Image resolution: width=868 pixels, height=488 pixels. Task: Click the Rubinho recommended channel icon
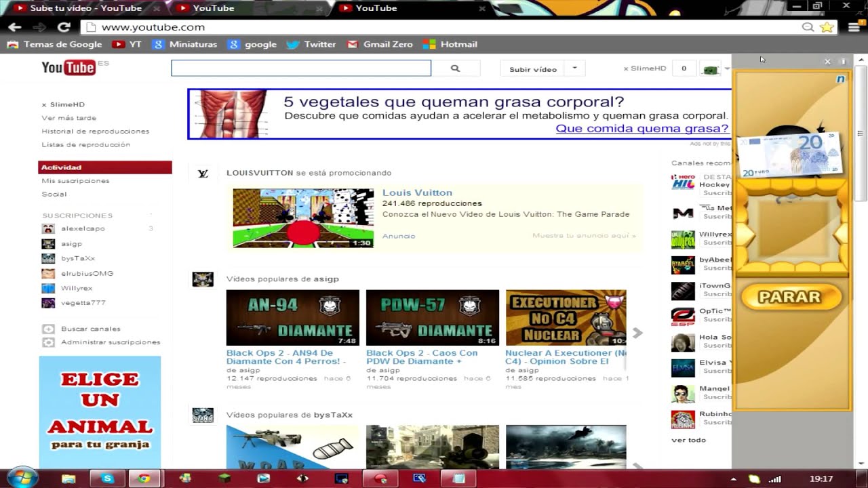coord(683,419)
